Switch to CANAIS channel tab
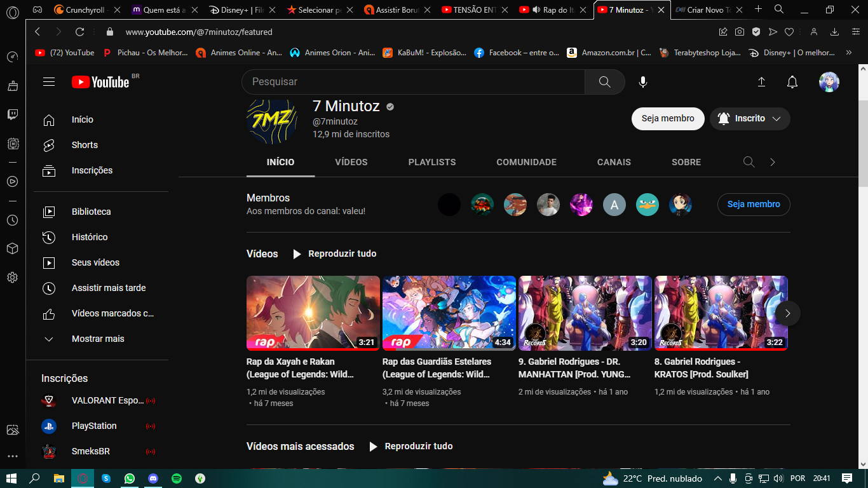The width and height of the screenshot is (868, 488). [x=614, y=162]
